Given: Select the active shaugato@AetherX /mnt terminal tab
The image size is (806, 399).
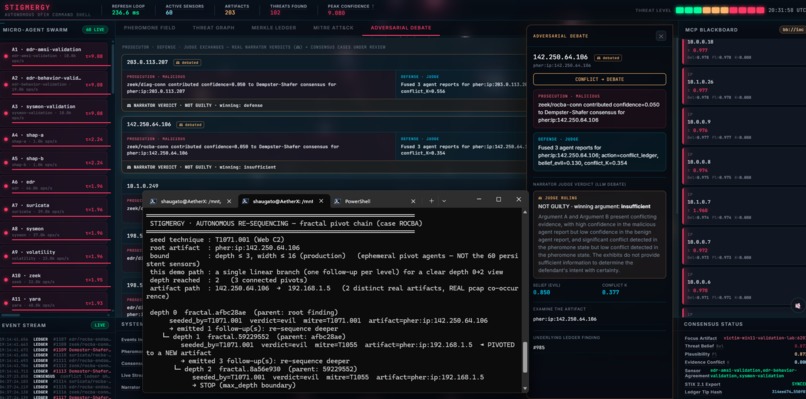Looking at the screenshot, I should pyautogui.click(x=284, y=202).
